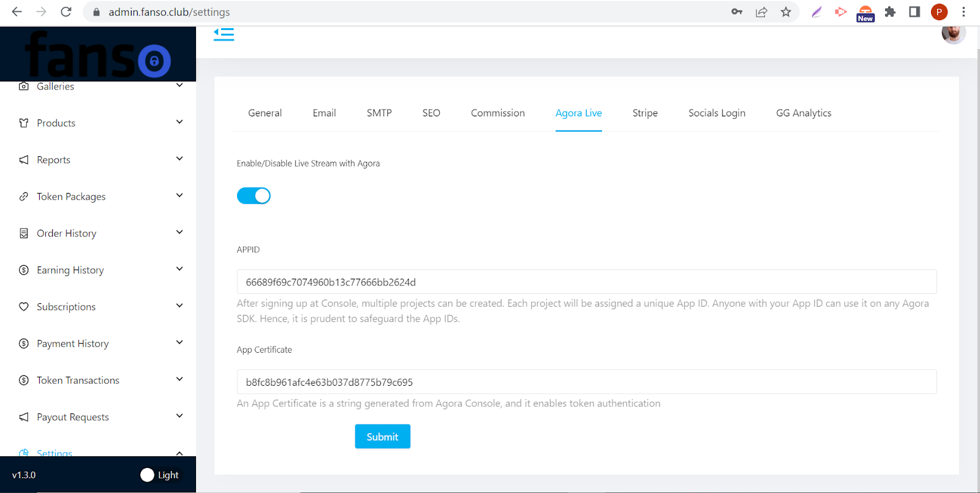Open Payout Requests in the sidebar
Viewport: 980px width, 493px height.
point(73,417)
